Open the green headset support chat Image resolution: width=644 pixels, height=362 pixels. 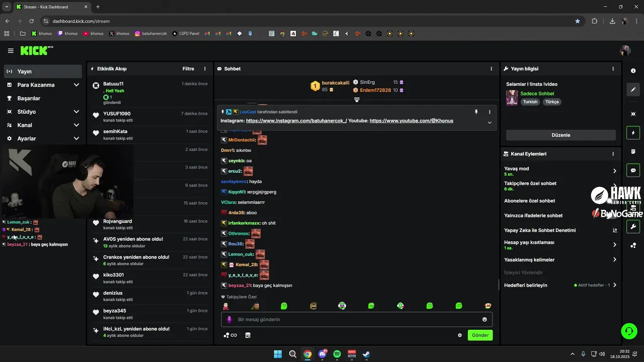tap(629, 331)
